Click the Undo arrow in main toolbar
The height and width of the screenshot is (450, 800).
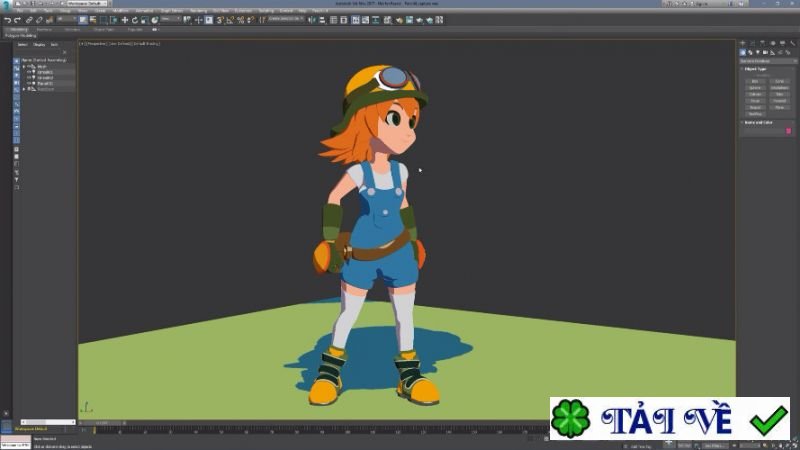6,19
